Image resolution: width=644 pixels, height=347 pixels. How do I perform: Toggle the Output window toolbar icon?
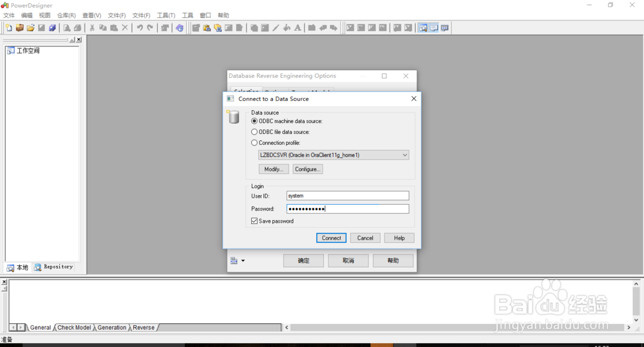coord(434,28)
